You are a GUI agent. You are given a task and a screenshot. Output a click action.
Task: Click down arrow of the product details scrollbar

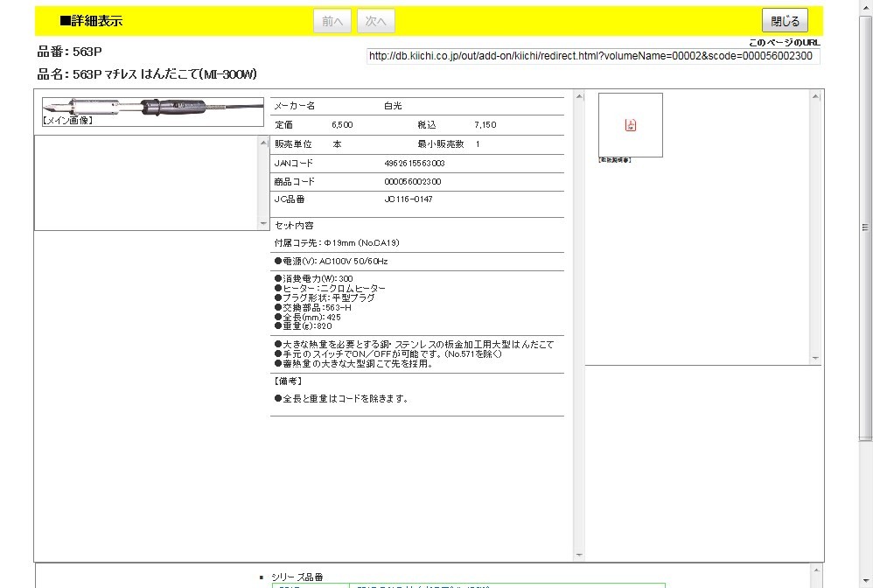click(578, 556)
